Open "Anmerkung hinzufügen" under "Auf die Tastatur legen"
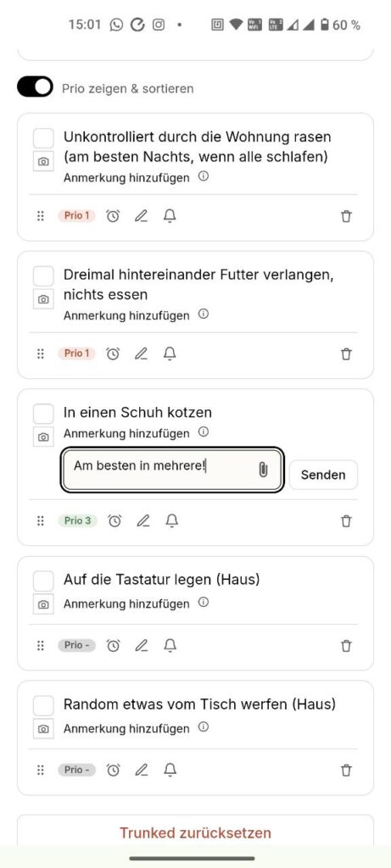Viewport: 391px width, 868px height. pyautogui.click(x=126, y=604)
